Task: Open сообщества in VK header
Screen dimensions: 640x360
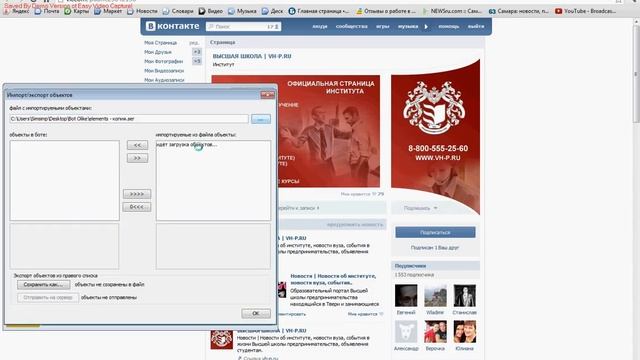Action: (351, 27)
